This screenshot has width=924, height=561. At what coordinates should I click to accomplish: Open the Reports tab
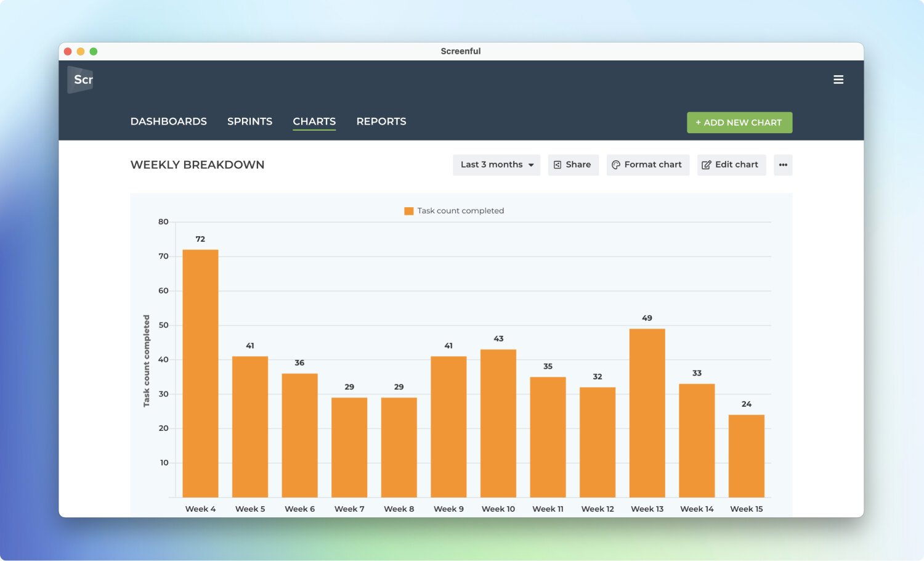pos(381,121)
